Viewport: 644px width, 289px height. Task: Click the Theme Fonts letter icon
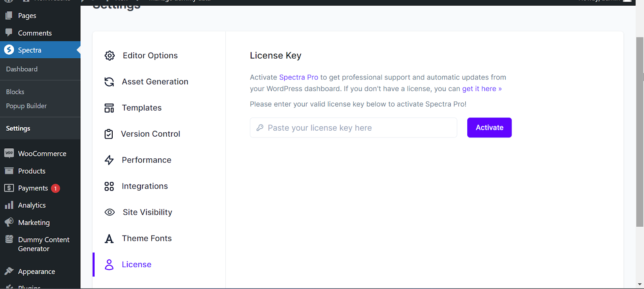coord(109,239)
